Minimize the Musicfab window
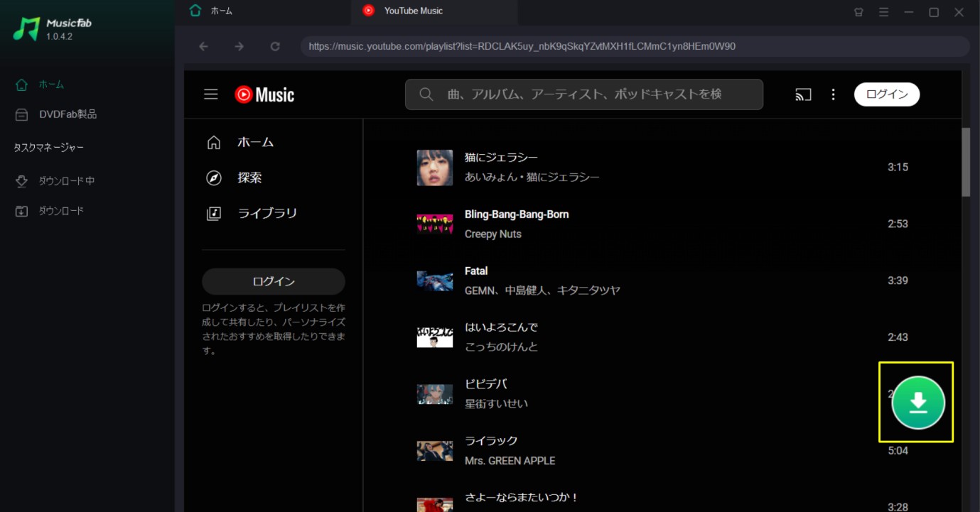980x512 pixels. pyautogui.click(x=908, y=12)
